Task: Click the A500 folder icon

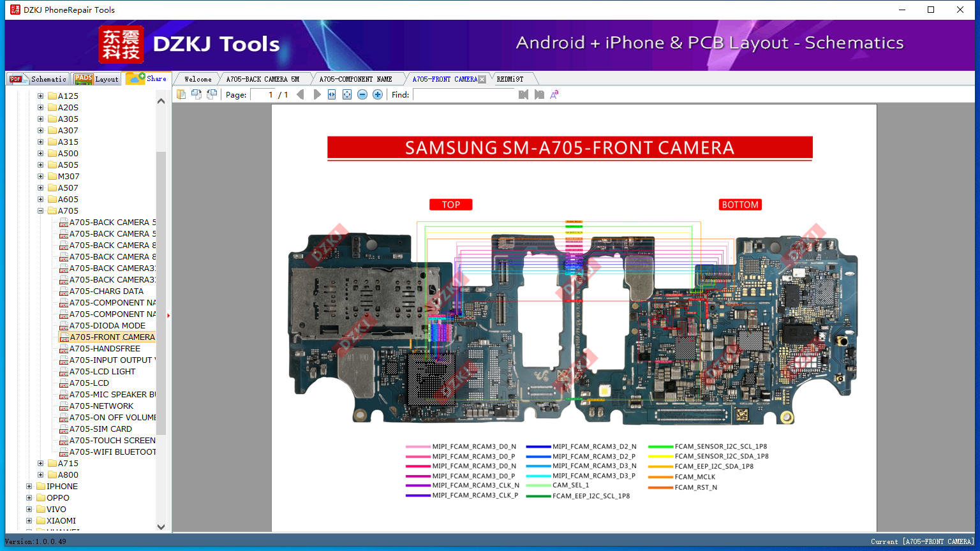Action: (x=52, y=154)
